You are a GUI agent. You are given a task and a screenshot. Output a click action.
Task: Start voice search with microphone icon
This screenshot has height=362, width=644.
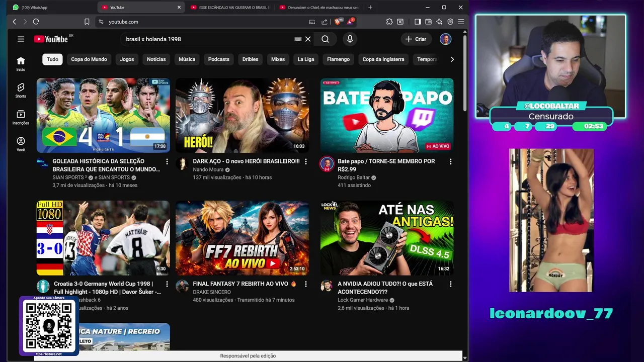[x=350, y=39]
